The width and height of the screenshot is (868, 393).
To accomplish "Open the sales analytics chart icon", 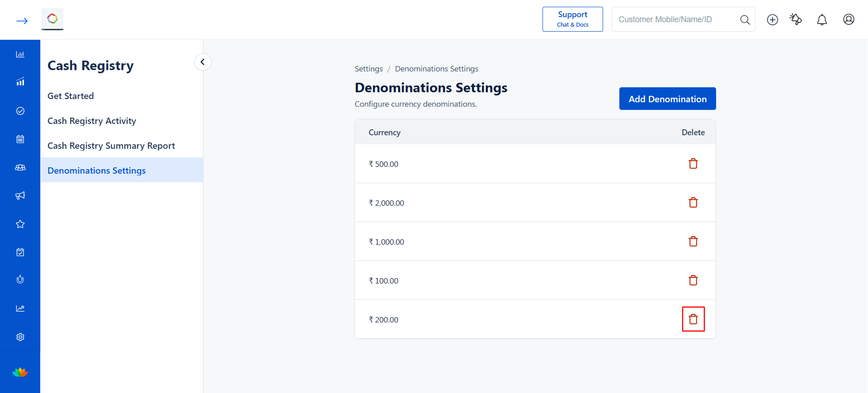I will pos(20,82).
